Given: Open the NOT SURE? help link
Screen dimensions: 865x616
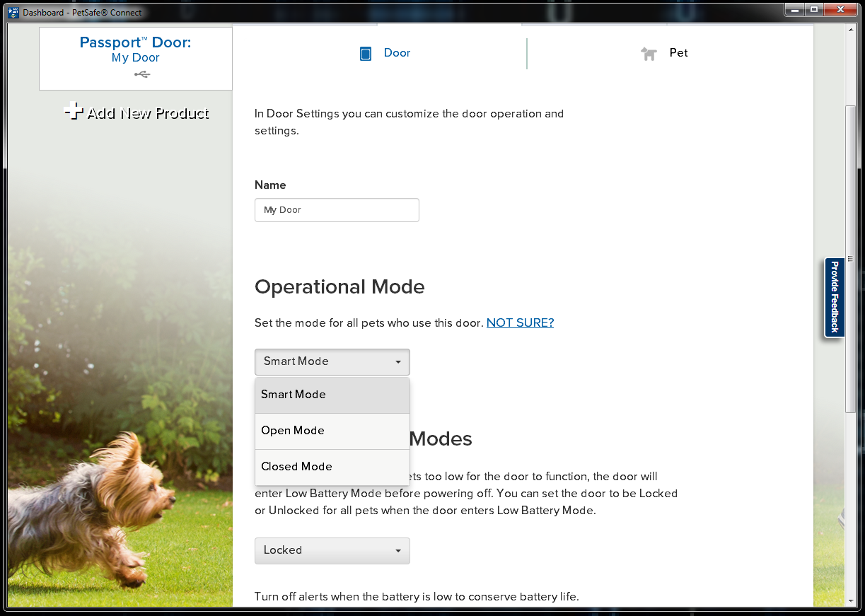Looking at the screenshot, I should point(520,322).
